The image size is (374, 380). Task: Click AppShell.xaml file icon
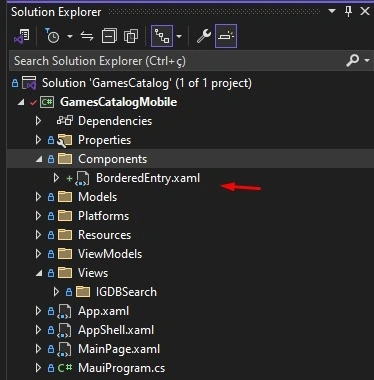tap(65, 331)
